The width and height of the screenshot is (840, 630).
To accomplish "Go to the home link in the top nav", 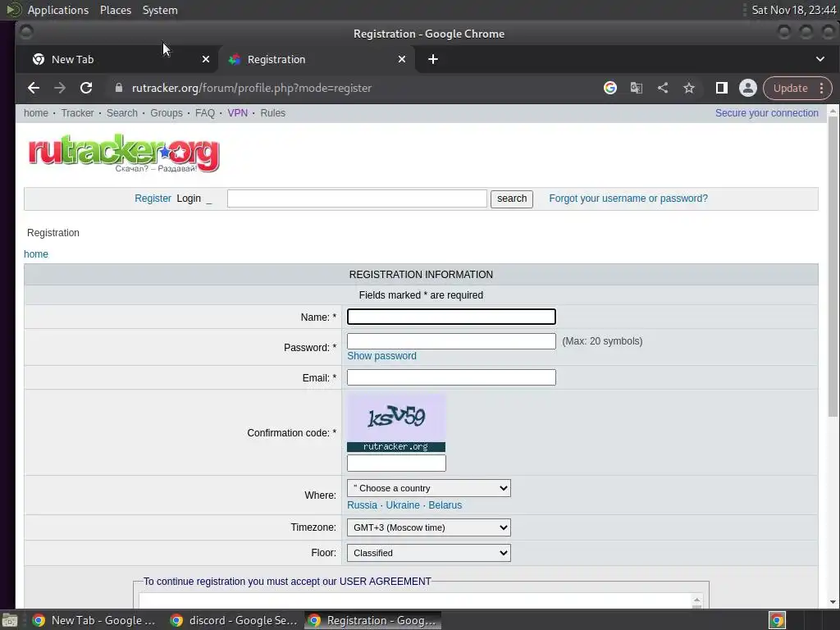I will pyautogui.click(x=36, y=113).
